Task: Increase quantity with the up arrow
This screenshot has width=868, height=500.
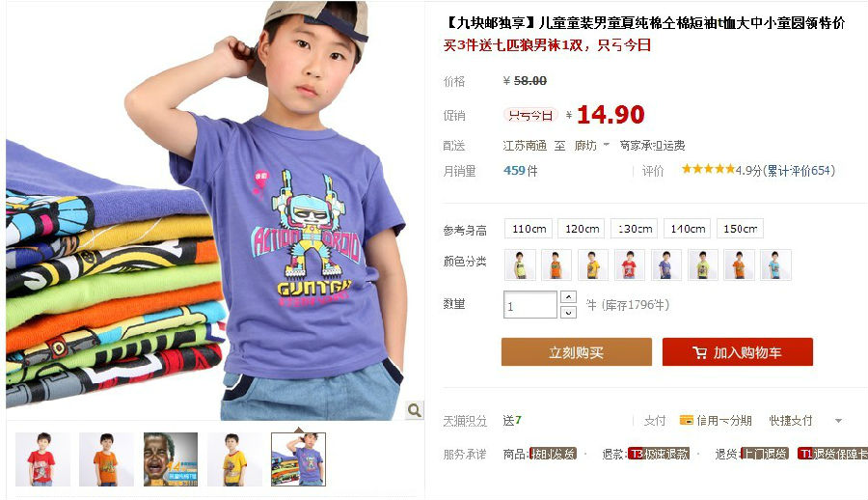Action: pos(568,297)
